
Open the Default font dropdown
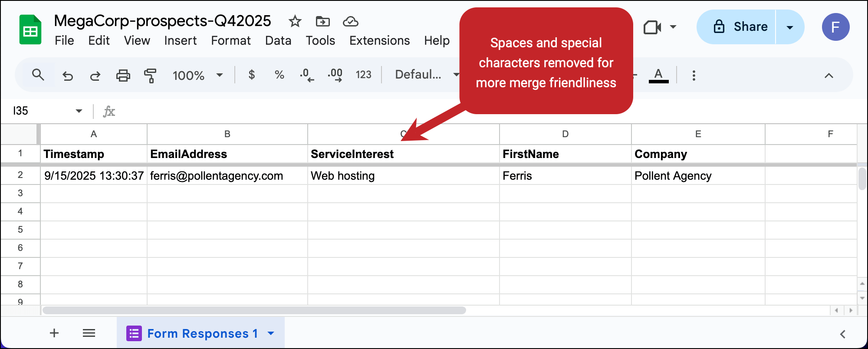coord(426,75)
